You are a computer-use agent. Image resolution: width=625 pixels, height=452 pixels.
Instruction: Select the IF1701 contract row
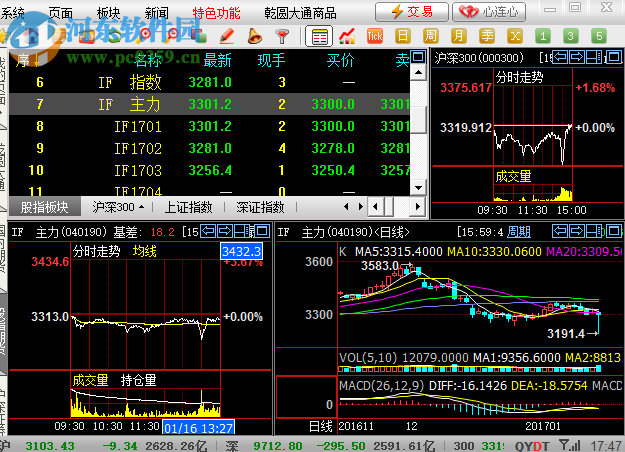210,126
